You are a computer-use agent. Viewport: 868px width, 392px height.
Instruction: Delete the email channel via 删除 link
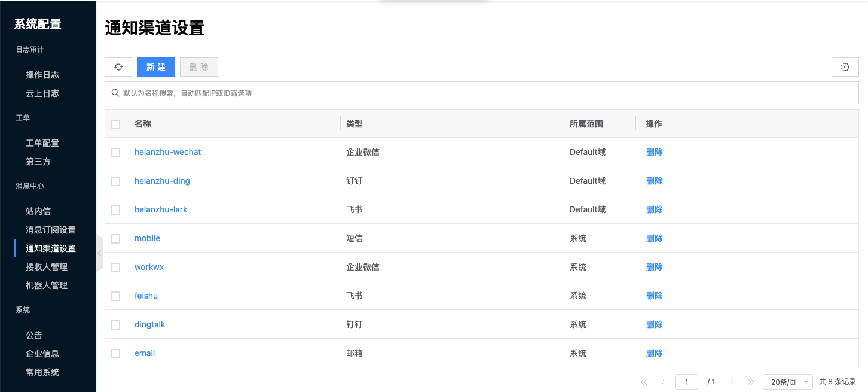click(654, 353)
